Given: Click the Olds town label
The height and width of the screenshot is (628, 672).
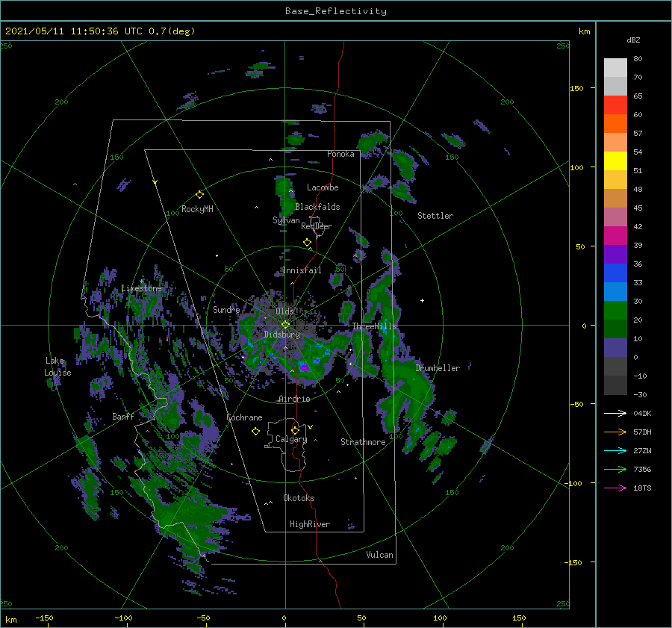Looking at the screenshot, I should click(284, 311).
